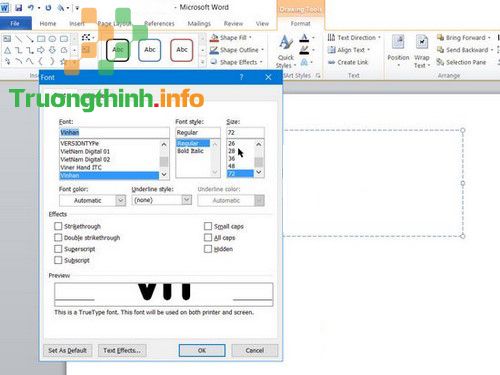Select the right arrow shape
Screen dimensions: 500x375
point(41,50)
